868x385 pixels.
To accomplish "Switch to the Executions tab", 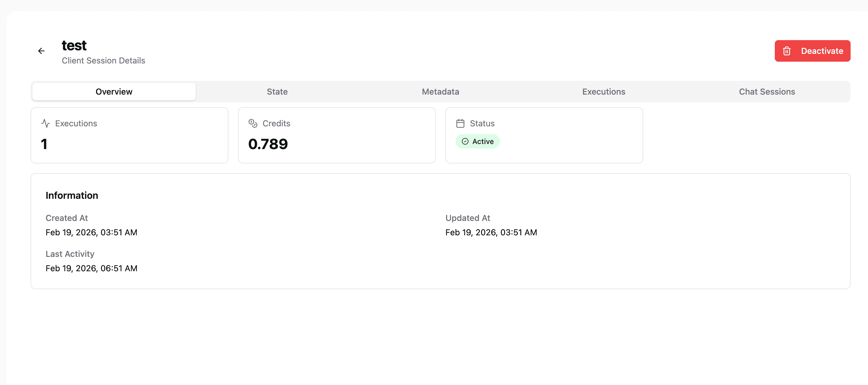I will (x=603, y=91).
